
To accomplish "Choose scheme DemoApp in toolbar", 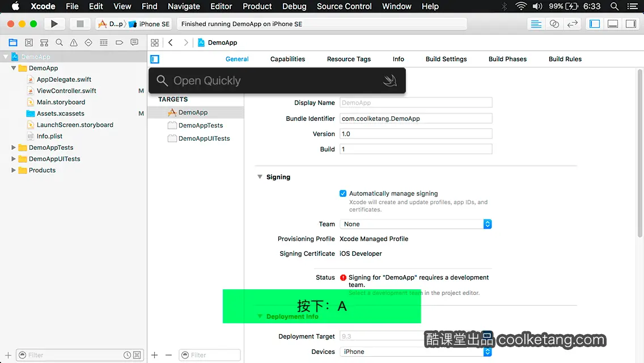I will coord(110,24).
